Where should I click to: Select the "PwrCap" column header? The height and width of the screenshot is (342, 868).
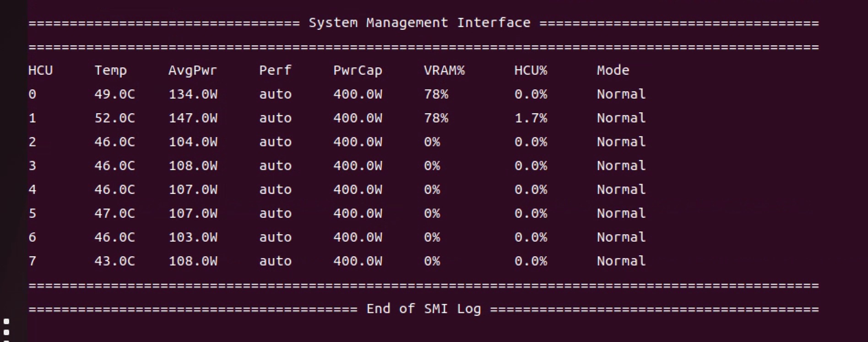(x=358, y=71)
